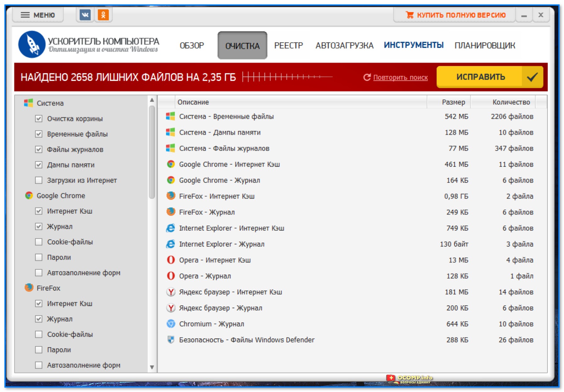Click IE icon beside Internet Explorer - Журнал
The image size is (564, 392).
tap(171, 244)
